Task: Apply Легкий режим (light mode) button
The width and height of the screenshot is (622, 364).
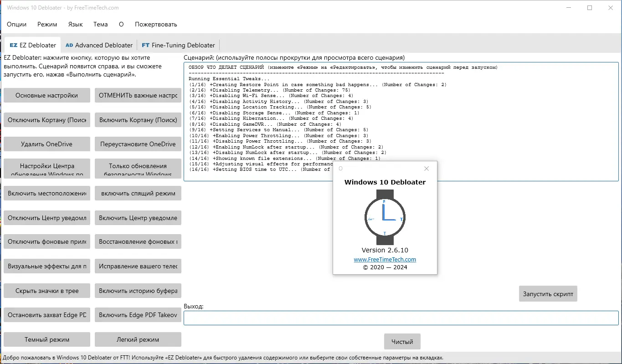Action: pyautogui.click(x=138, y=339)
